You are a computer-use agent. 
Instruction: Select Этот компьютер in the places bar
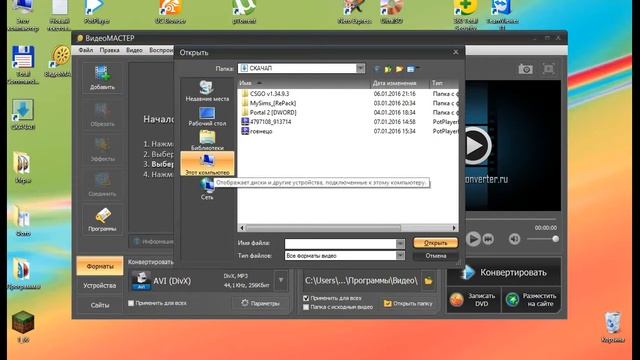pyautogui.click(x=207, y=164)
